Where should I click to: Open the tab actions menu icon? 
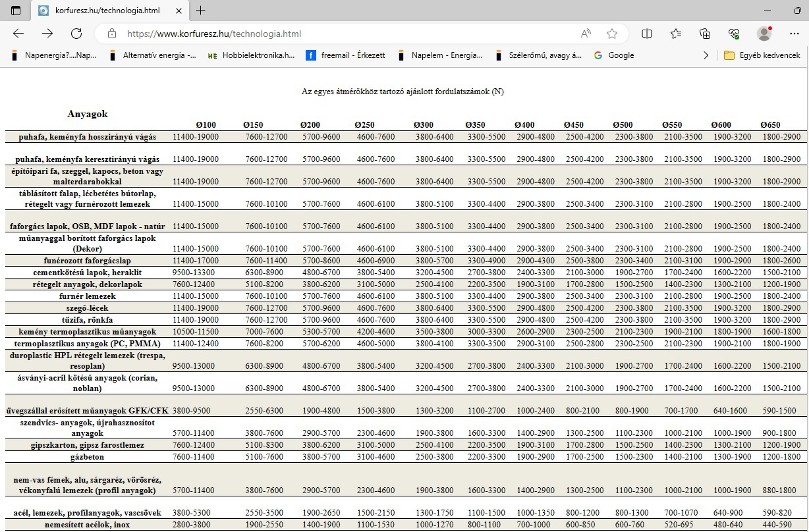[x=16, y=11]
